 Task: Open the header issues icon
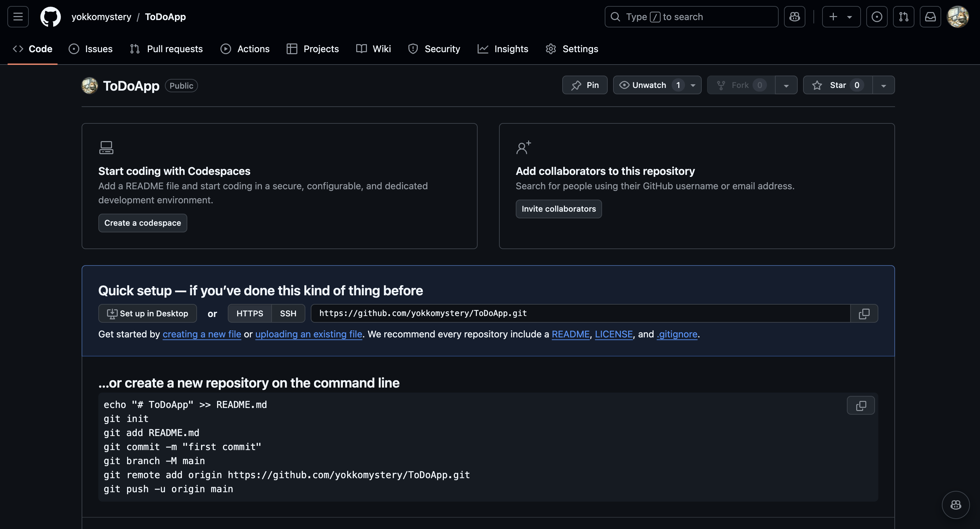(877, 17)
